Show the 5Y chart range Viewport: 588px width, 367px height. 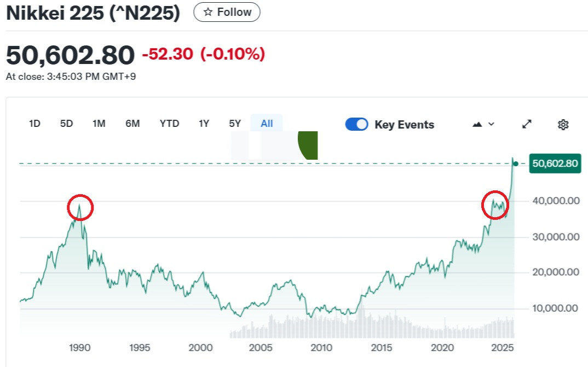point(235,124)
